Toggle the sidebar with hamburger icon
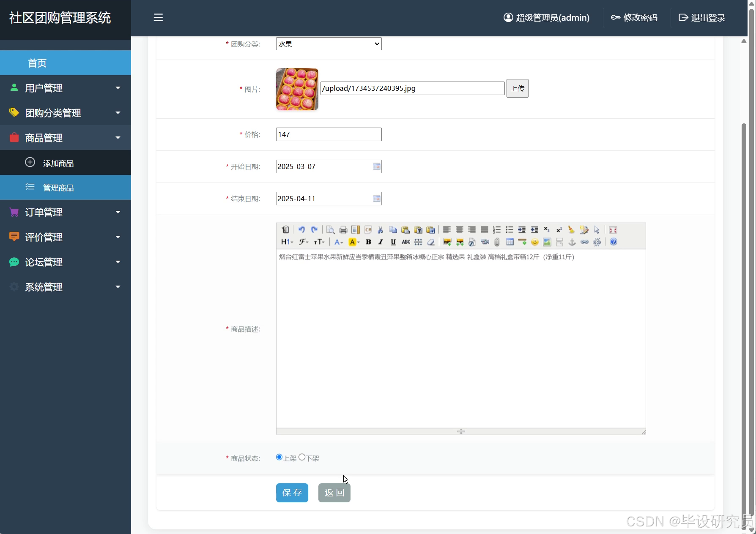The height and width of the screenshot is (534, 756). pyautogui.click(x=158, y=17)
